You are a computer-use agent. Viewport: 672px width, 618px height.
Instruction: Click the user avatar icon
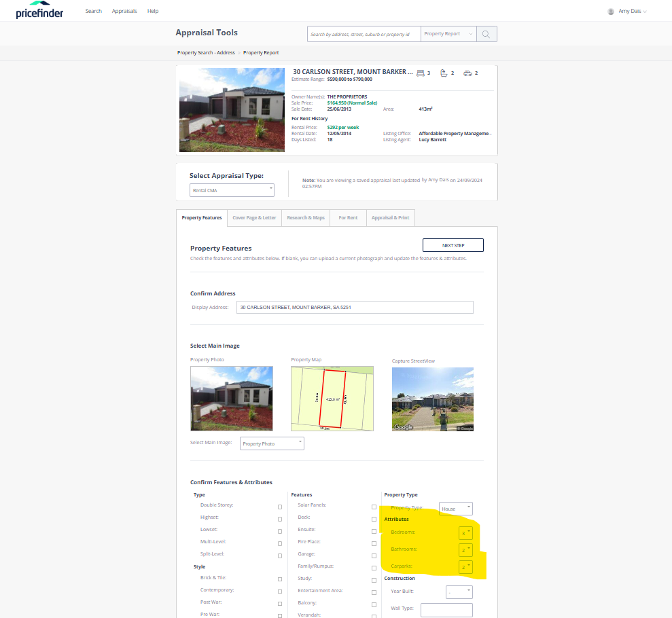pos(611,12)
